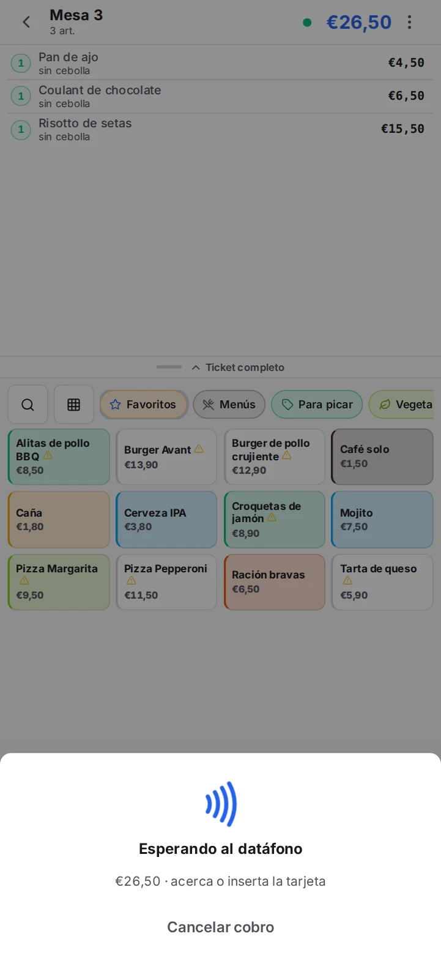Tap the €26,50 total amount
441x980 pixels.
pos(359,22)
